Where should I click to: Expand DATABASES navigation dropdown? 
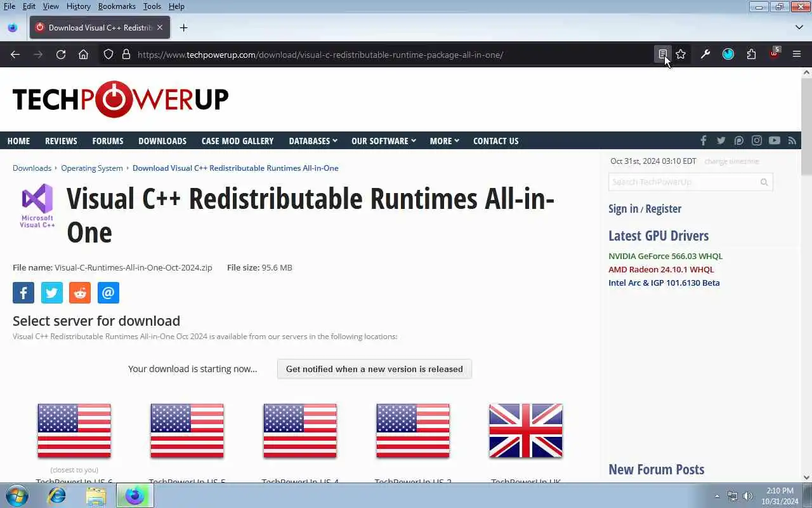pos(313,141)
